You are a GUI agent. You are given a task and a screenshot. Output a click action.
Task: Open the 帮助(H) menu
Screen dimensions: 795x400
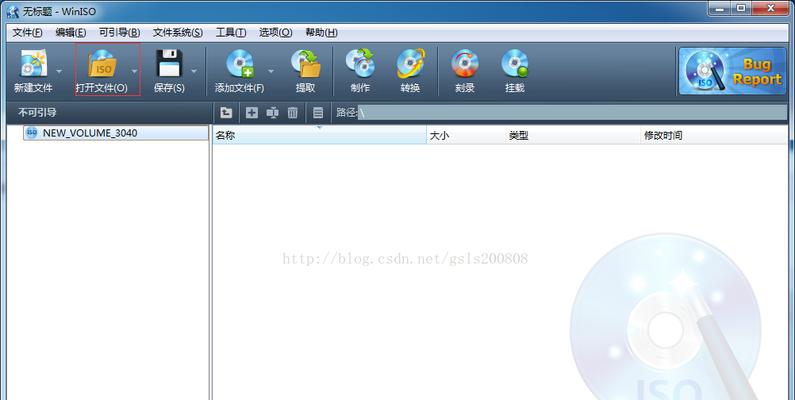click(x=321, y=32)
